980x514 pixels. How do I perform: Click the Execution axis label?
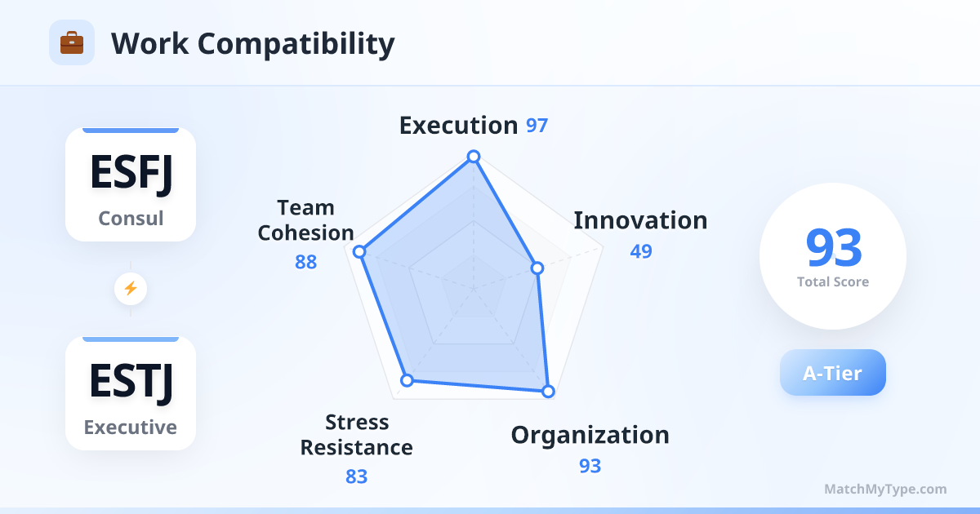458,126
